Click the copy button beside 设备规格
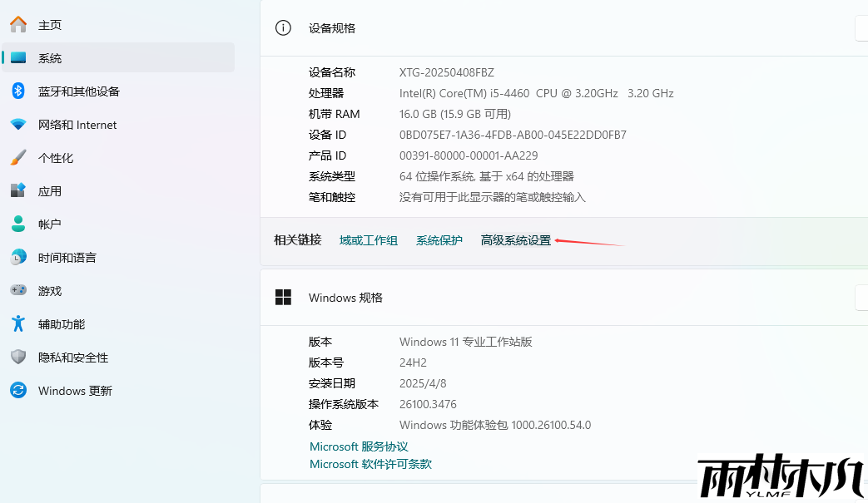Image resolution: width=868 pixels, height=503 pixels. point(861,27)
